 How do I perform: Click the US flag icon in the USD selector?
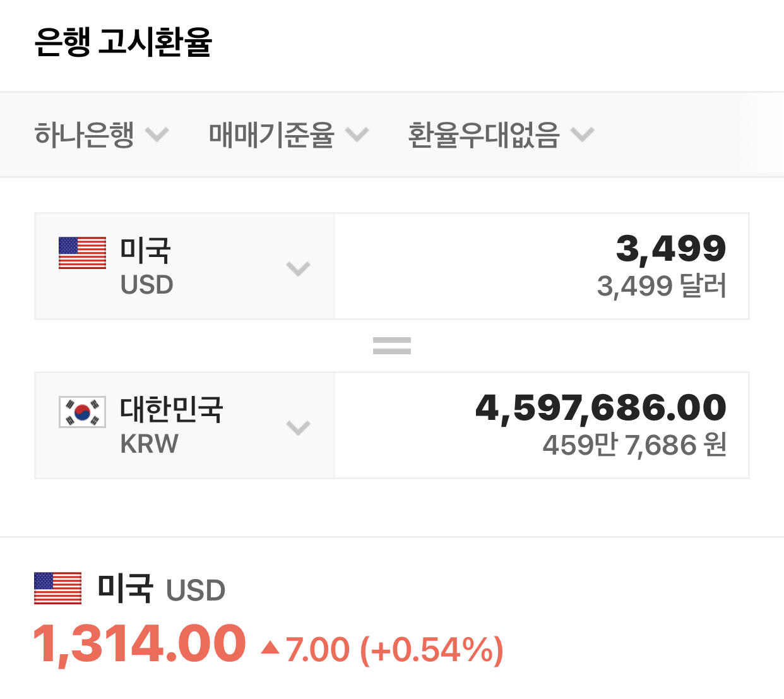[82, 253]
